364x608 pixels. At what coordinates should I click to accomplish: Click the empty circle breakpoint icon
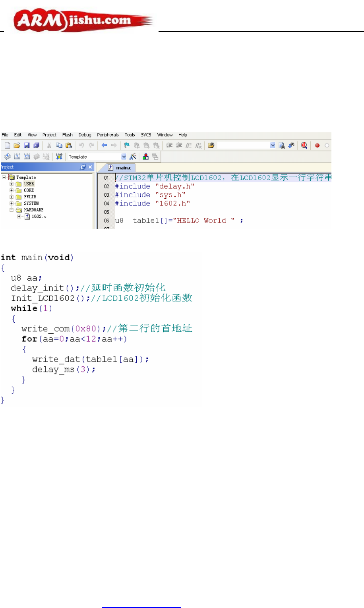point(327,145)
